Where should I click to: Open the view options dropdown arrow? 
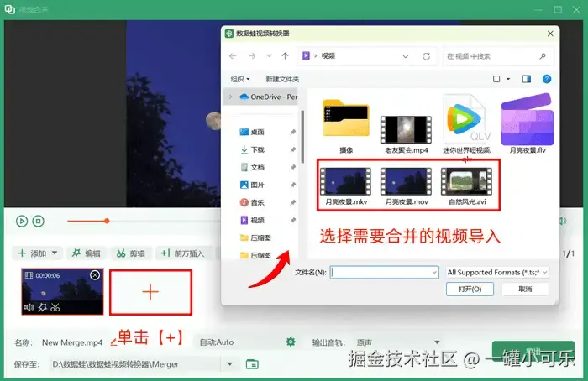508,79
